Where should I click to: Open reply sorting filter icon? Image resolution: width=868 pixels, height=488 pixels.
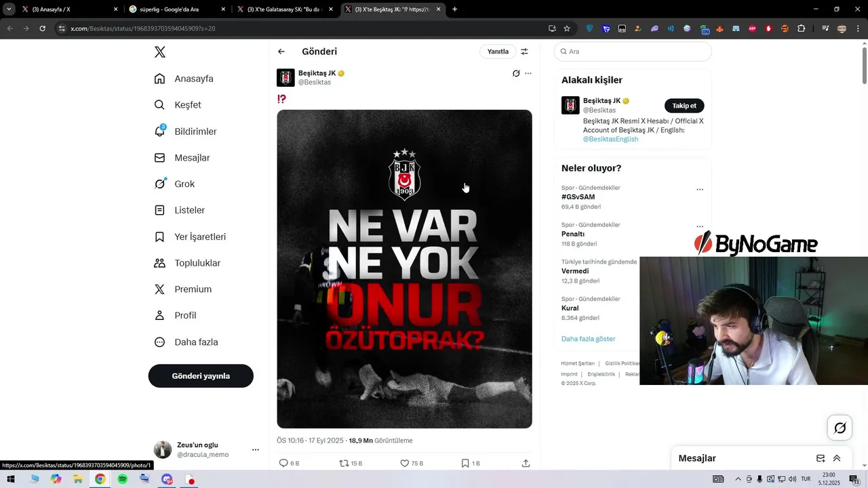524,52
